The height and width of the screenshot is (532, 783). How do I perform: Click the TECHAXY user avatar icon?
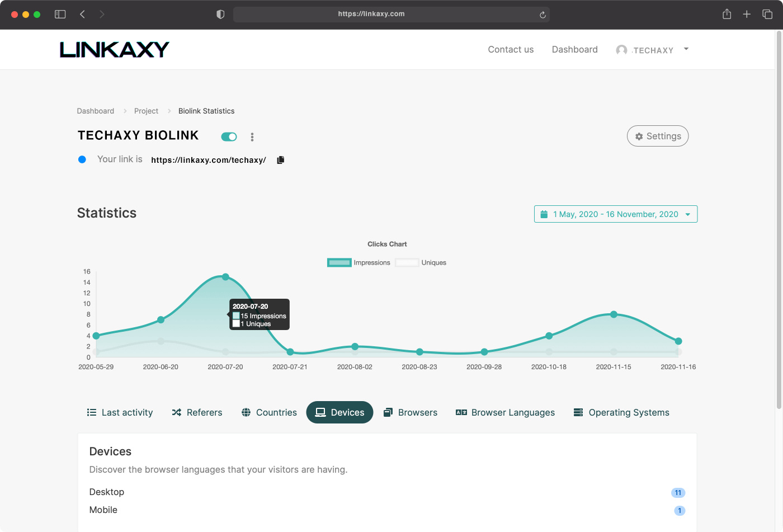point(621,50)
